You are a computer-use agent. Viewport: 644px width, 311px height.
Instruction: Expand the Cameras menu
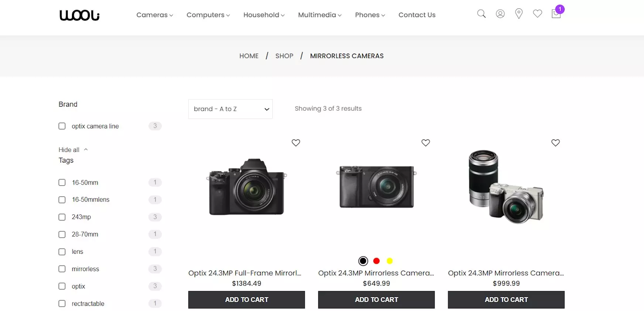point(154,15)
